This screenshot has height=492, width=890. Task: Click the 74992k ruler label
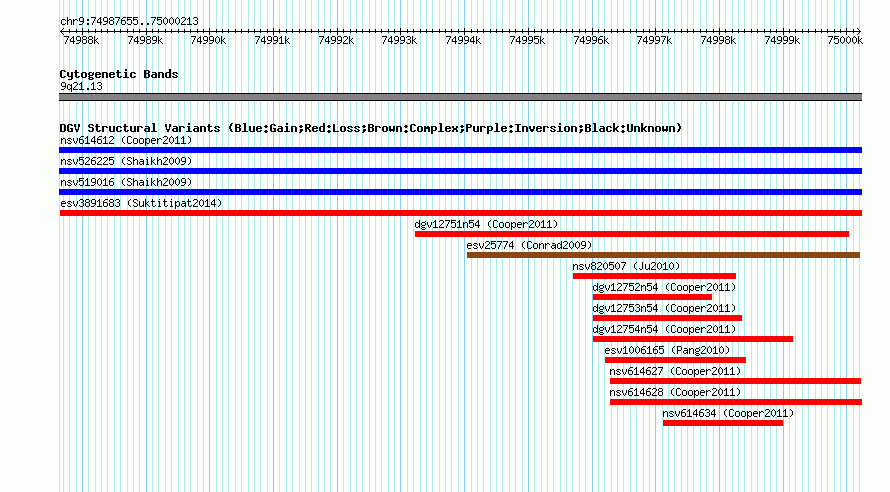[337, 40]
